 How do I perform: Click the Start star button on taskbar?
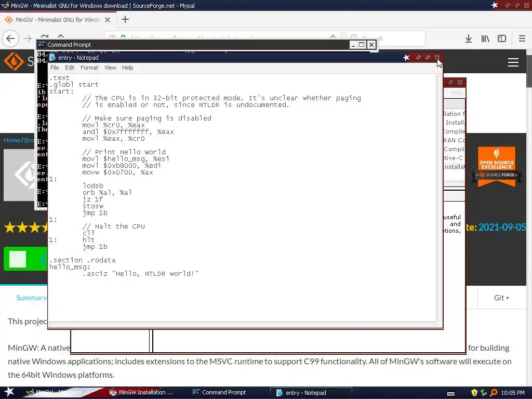[x=9, y=392]
